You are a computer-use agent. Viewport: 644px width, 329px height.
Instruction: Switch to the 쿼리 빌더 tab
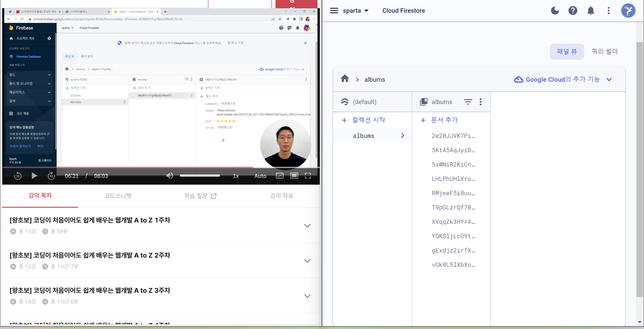pos(604,51)
